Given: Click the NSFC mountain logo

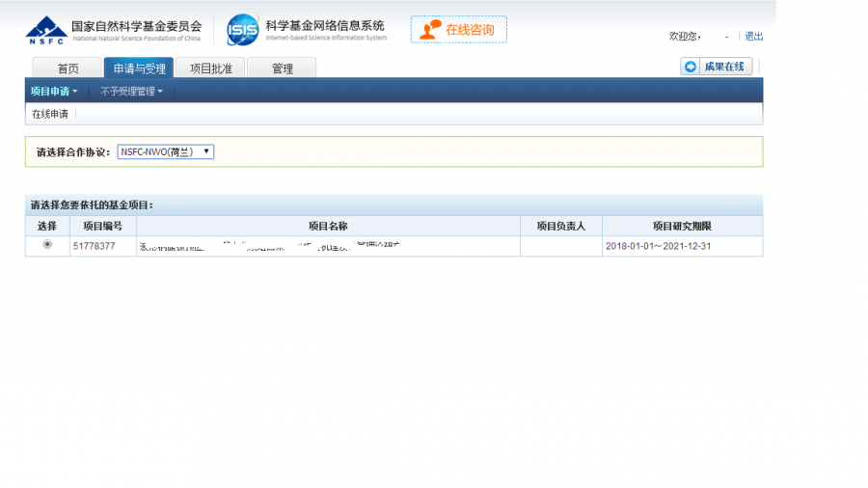Looking at the screenshot, I should click(46, 30).
